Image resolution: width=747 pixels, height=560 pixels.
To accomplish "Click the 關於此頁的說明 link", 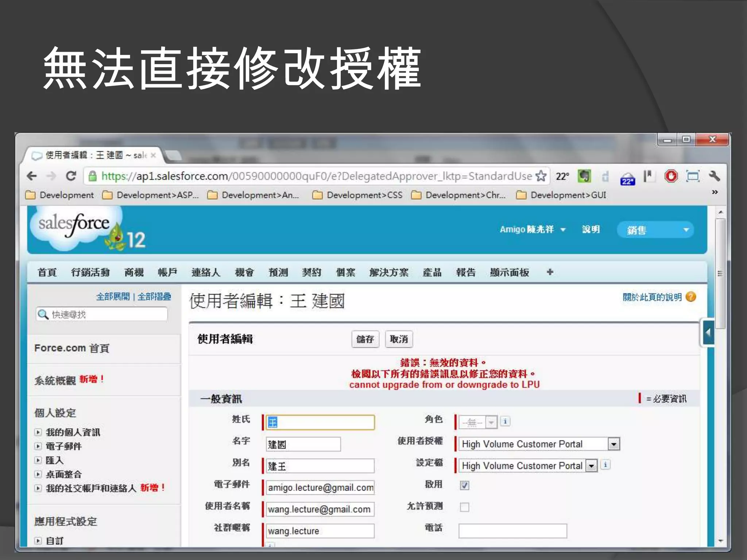I will pos(652,297).
